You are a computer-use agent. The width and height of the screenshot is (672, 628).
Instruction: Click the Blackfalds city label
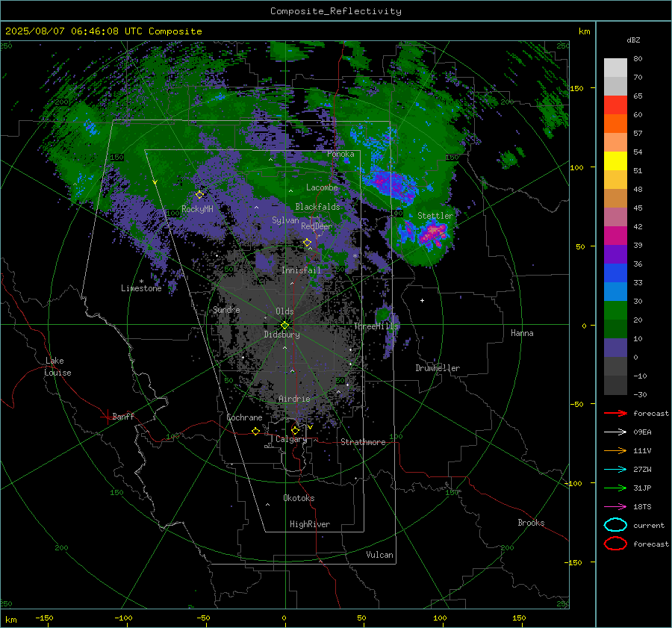317,207
